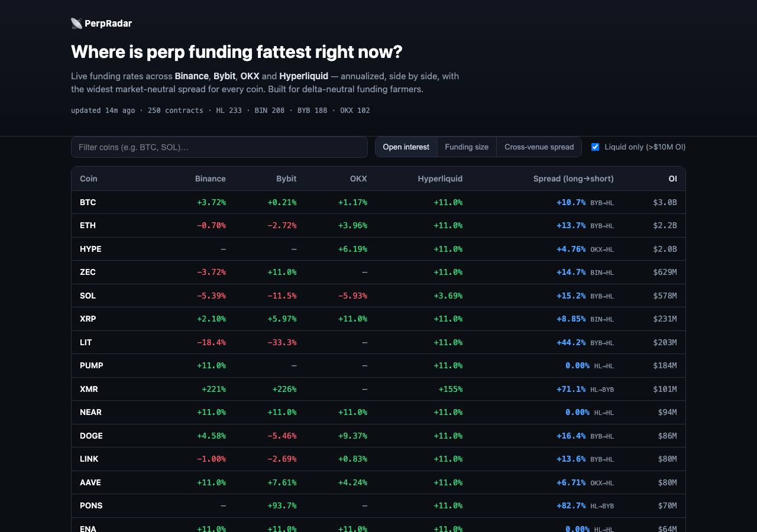Select the XMR coin row label

click(x=89, y=389)
